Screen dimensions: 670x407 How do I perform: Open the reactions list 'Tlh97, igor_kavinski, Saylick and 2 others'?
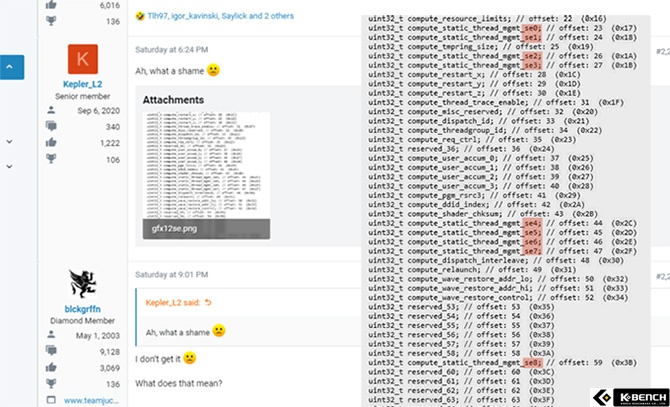215,17
